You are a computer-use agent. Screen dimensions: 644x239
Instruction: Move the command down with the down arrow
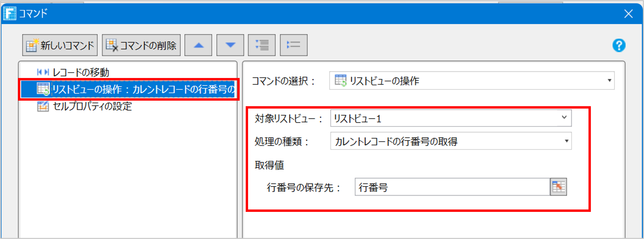coord(230,45)
